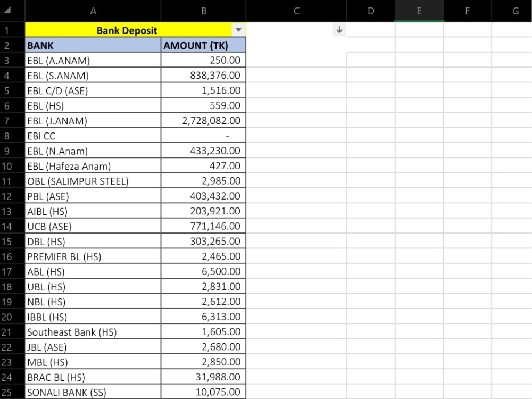
Task: Select the Southeast Bank (HS) cell
Action: [93, 332]
